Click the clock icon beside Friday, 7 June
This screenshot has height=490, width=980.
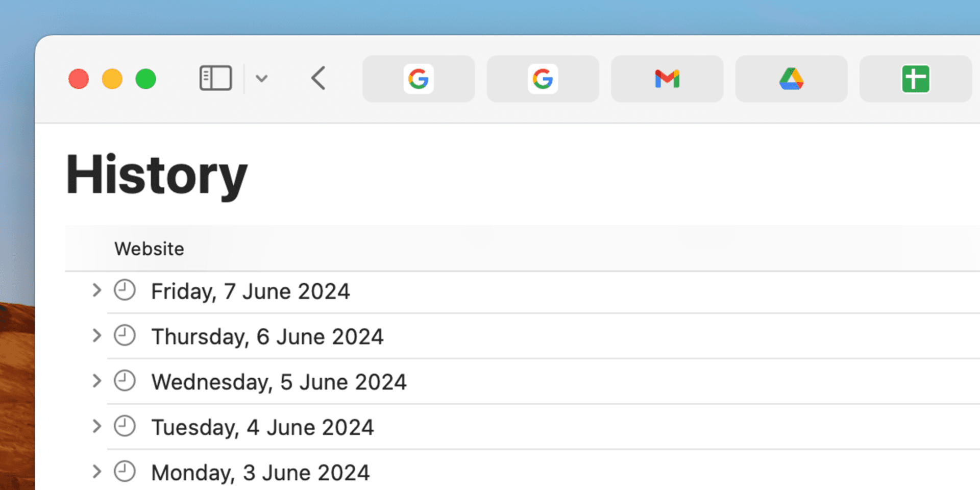point(124,290)
